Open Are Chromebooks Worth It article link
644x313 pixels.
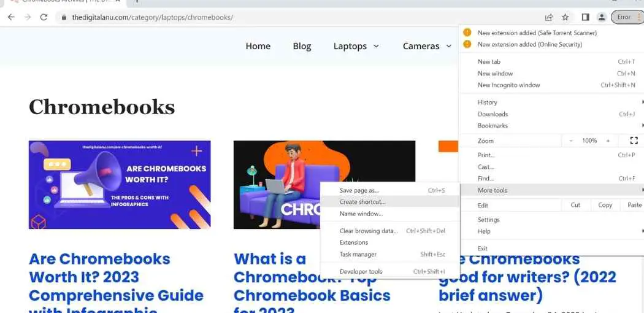(x=117, y=282)
